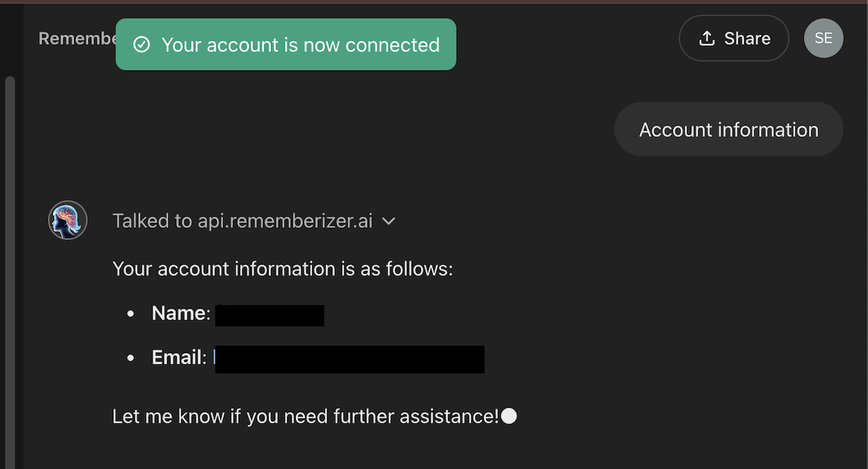Click the conversation title at top left
The image size is (868, 469).
(x=78, y=38)
